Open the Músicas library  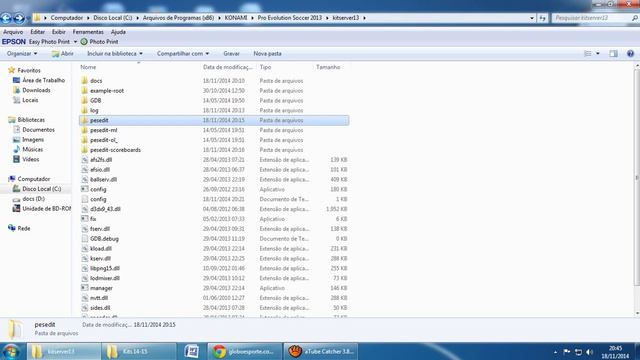pos(32,149)
